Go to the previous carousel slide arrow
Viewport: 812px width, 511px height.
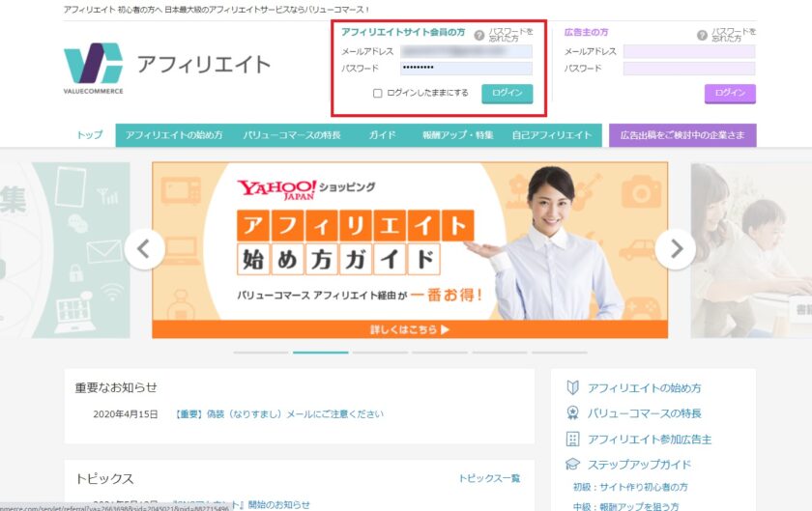pyautogui.click(x=144, y=249)
